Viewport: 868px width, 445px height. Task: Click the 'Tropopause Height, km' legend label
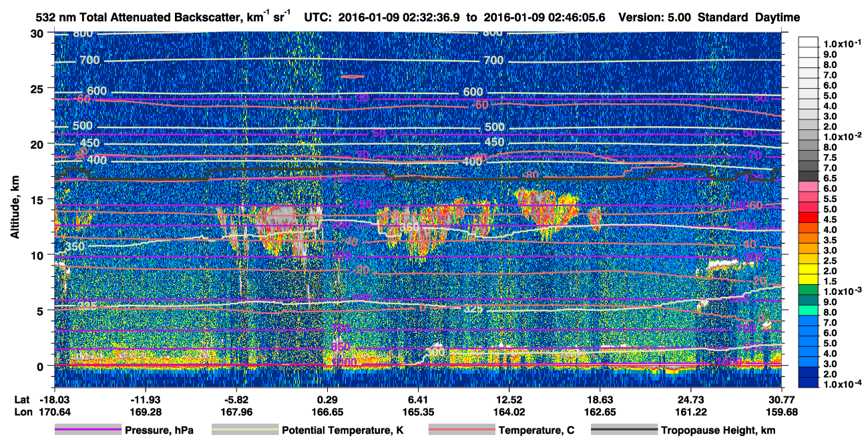pyautogui.click(x=718, y=430)
